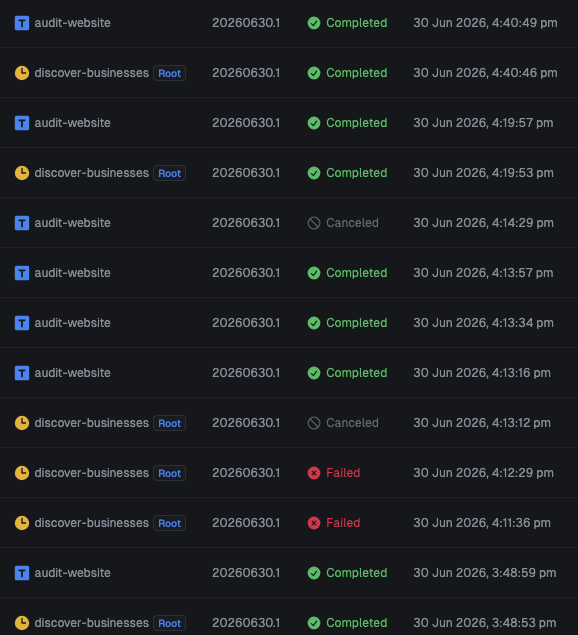Click canceled icon for 4:13:12 pm run

pos(314,423)
